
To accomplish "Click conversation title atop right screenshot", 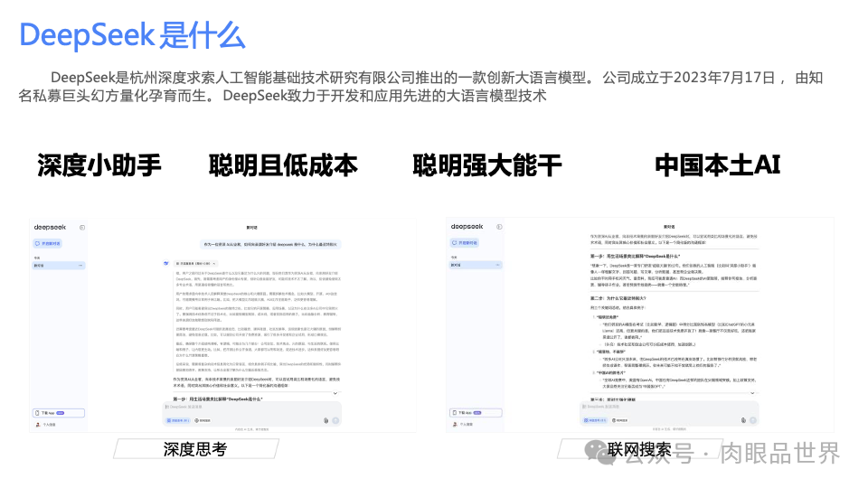I will coord(669,227).
